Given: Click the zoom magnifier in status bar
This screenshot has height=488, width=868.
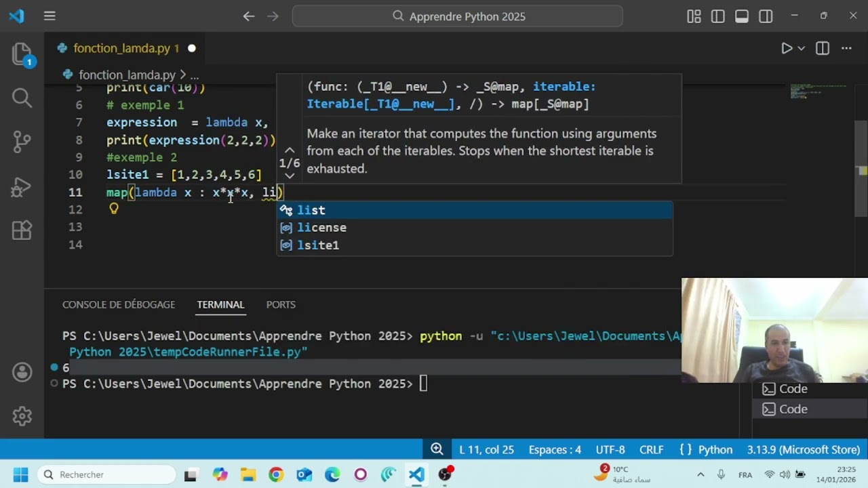Looking at the screenshot, I should click(437, 449).
